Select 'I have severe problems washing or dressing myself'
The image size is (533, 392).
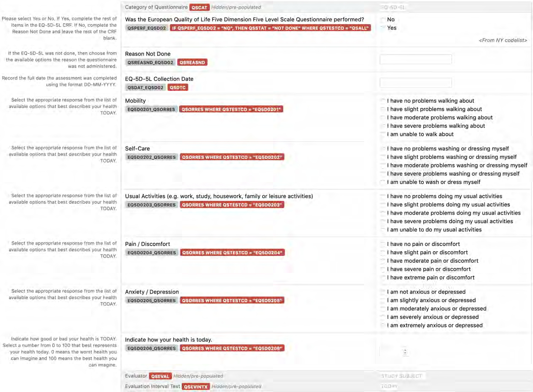(383, 174)
